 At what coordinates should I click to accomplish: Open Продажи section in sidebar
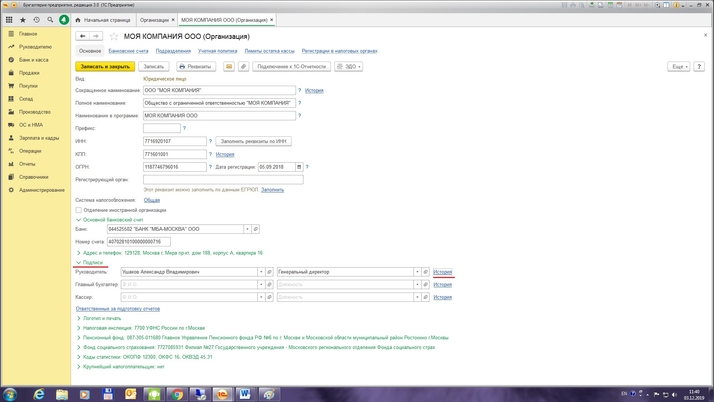pyautogui.click(x=29, y=73)
